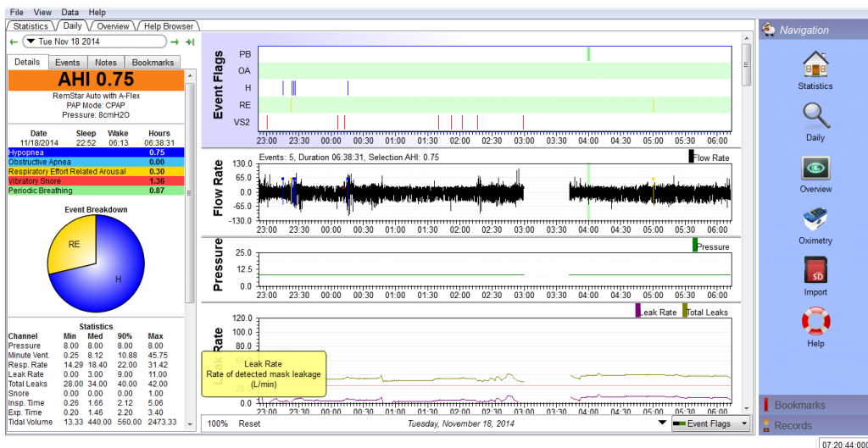Click the black Flow Rate legend swatch
Image resolution: width=868 pixels, height=448 pixels.
[691, 157]
